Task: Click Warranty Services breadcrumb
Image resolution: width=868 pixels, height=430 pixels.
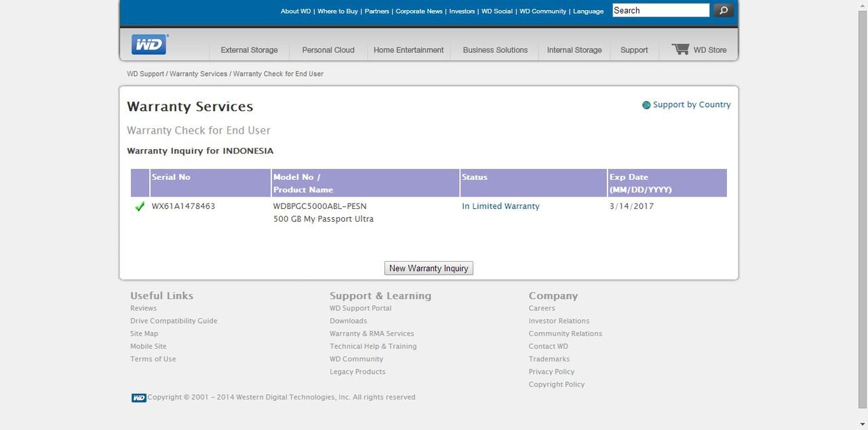Action: coord(198,74)
